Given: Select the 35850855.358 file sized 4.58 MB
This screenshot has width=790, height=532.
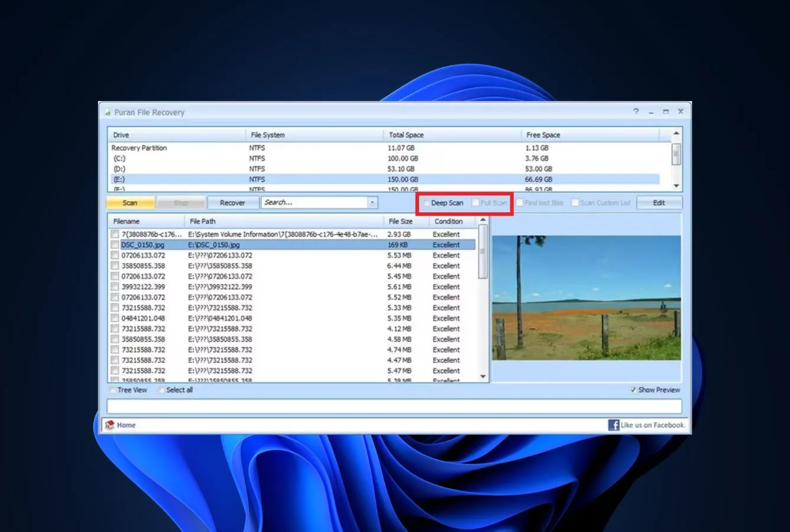Looking at the screenshot, I should coord(143,339).
